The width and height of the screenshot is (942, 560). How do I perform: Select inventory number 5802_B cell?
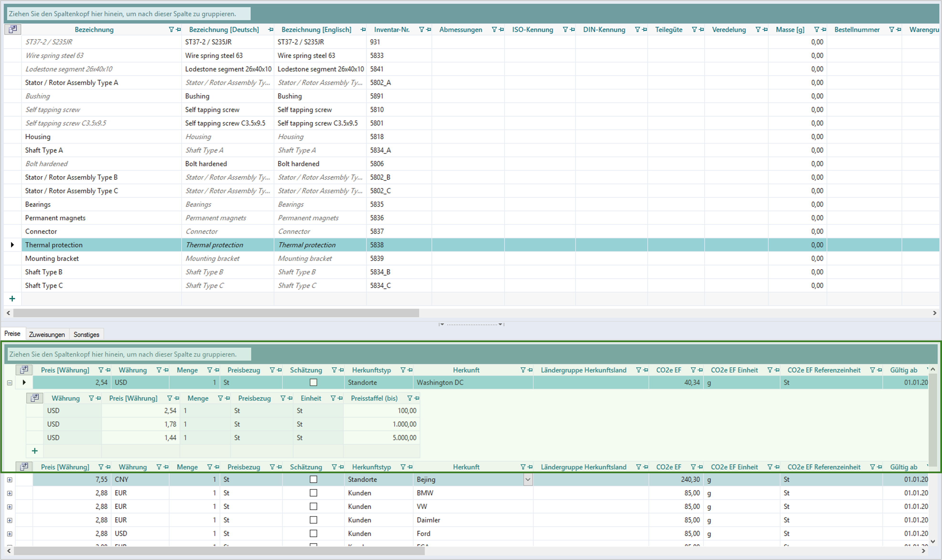[399, 177]
